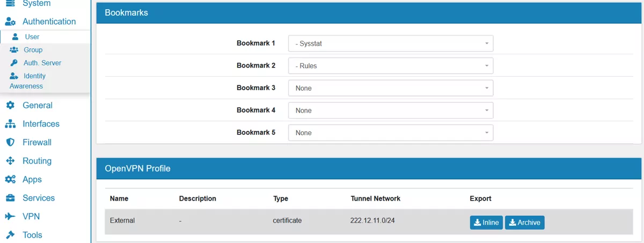Click the Tunnel Network column header

[x=376, y=198]
